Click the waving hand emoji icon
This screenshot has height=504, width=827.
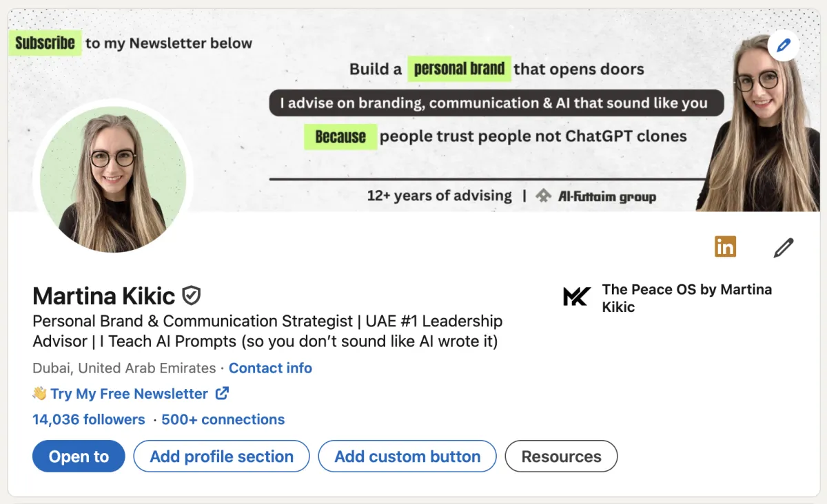(x=40, y=393)
